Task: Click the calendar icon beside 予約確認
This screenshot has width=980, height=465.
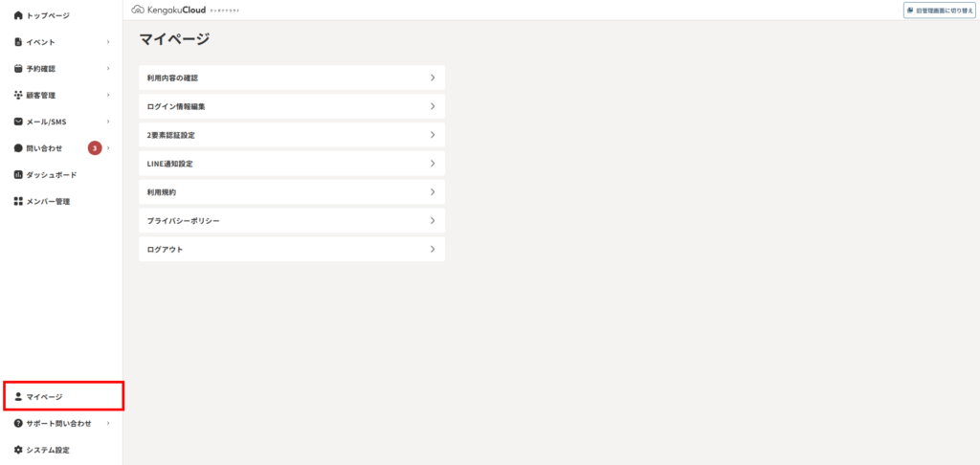Action: 18,68
